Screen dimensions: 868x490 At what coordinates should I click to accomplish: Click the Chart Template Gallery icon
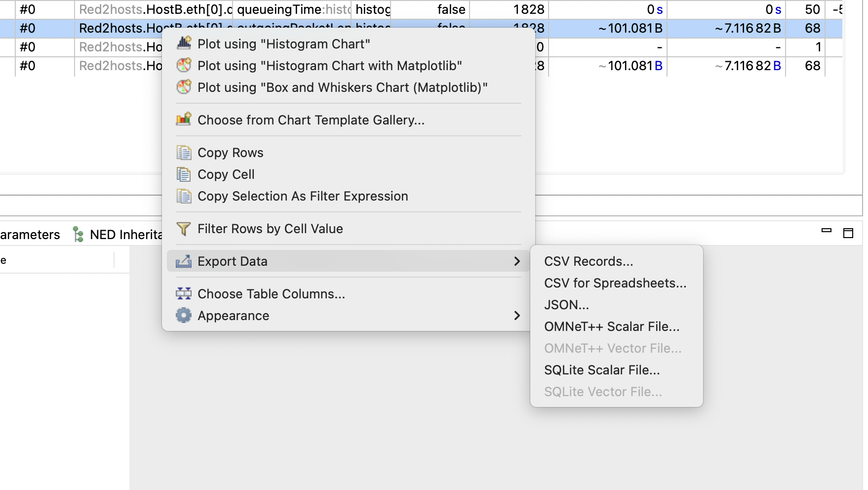tap(184, 120)
